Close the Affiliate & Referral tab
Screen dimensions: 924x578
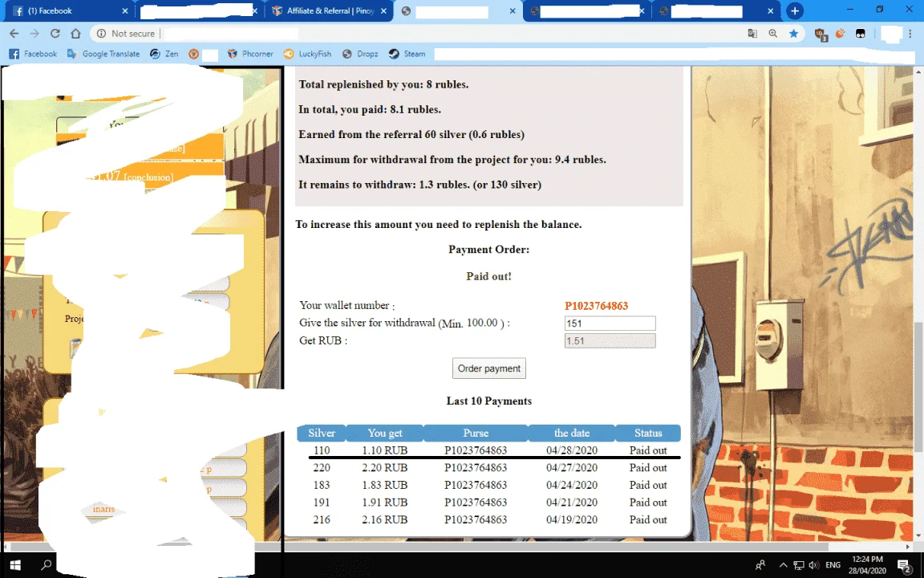click(x=383, y=11)
